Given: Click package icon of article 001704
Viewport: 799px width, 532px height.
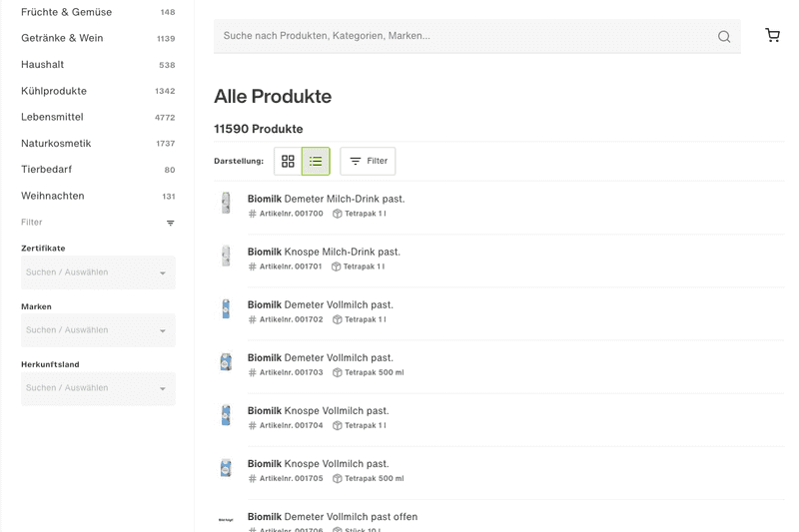Looking at the screenshot, I should click(337, 425).
